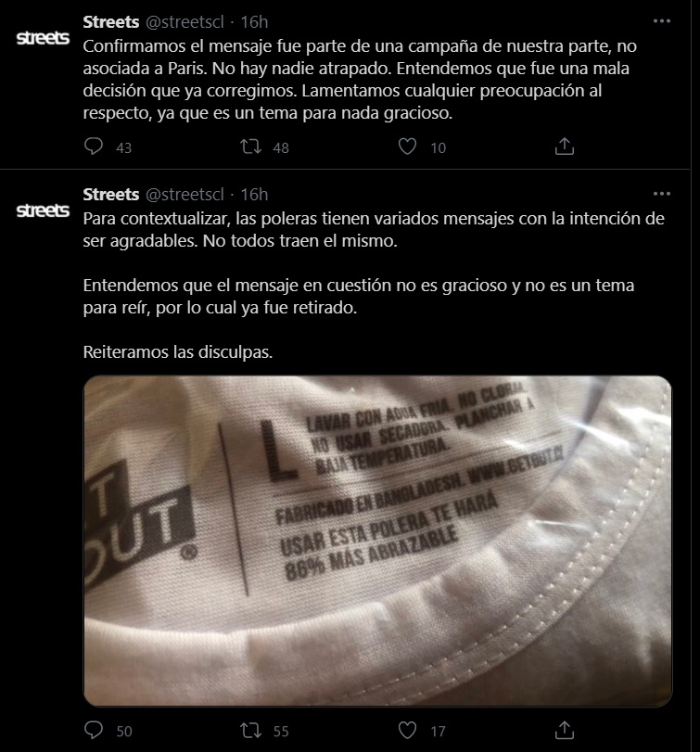This screenshot has height=752, width=700.
Task: Share the second tweet with shirt photo
Action: (565, 731)
